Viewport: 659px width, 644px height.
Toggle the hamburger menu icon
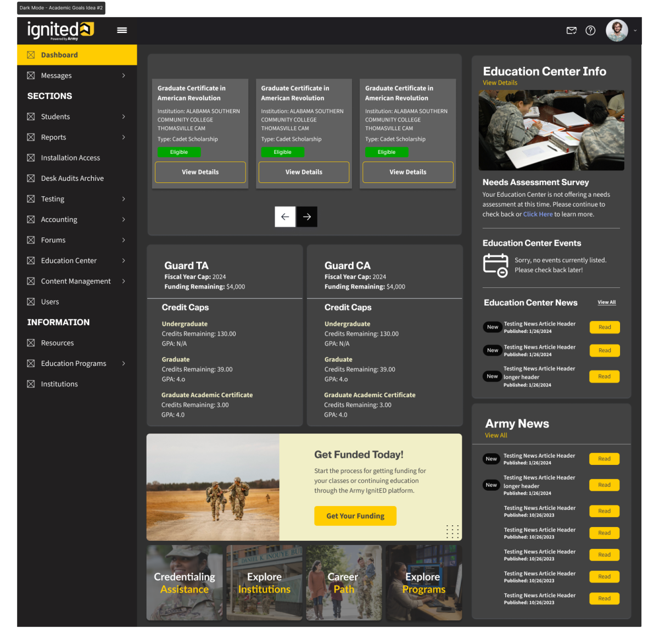click(122, 30)
